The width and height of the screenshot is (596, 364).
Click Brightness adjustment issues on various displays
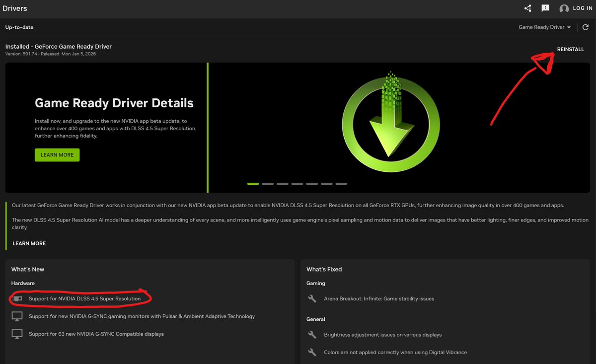click(x=383, y=335)
